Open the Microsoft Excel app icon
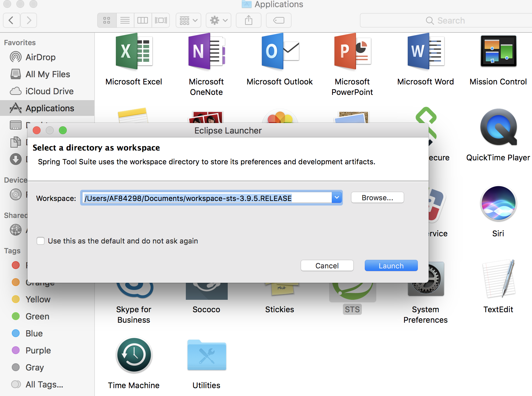 [133, 52]
